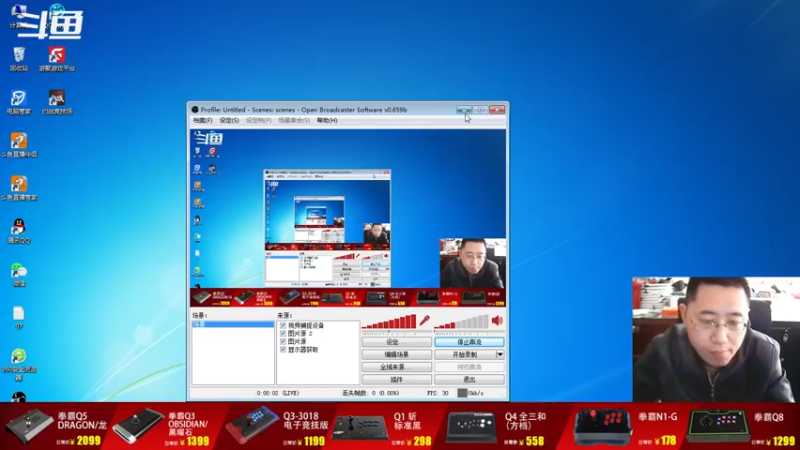The width and height of the screenshot is (800, 450).
Task: Open the 计算机 desktop icon
Action: coord(19,15)
